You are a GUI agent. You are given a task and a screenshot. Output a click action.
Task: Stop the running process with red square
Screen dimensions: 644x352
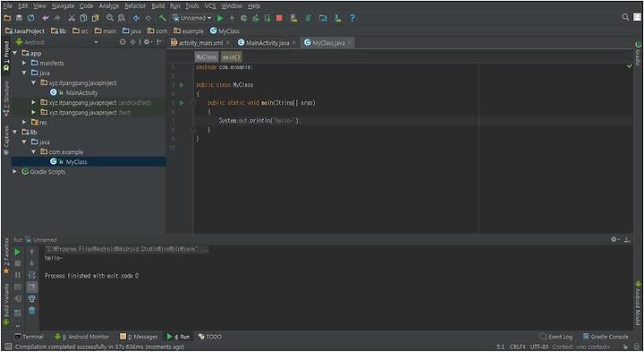(279, 18)
